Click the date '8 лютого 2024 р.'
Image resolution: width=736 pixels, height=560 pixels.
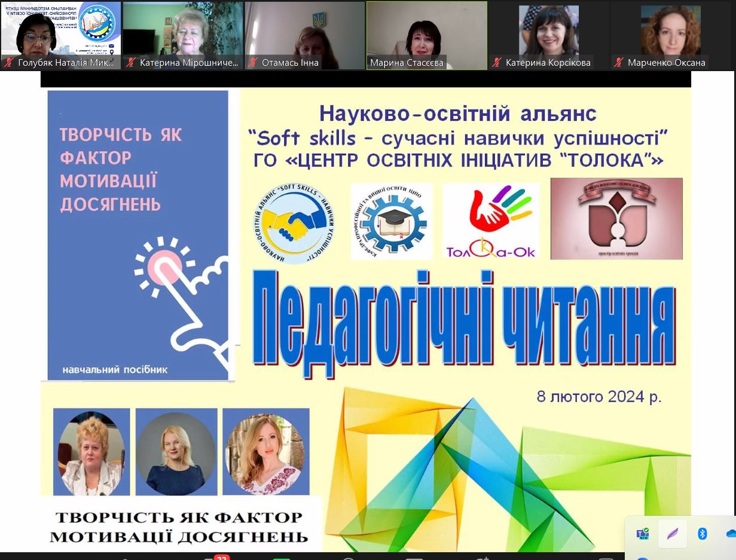(599, 396)
